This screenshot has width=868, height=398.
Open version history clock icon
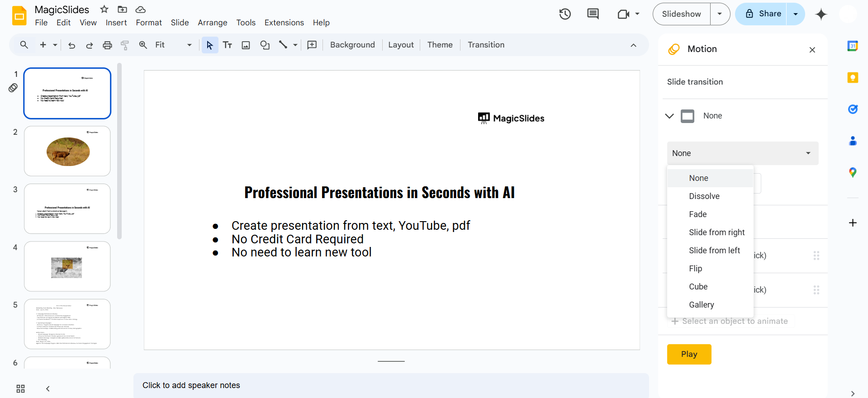coord(565,14)
